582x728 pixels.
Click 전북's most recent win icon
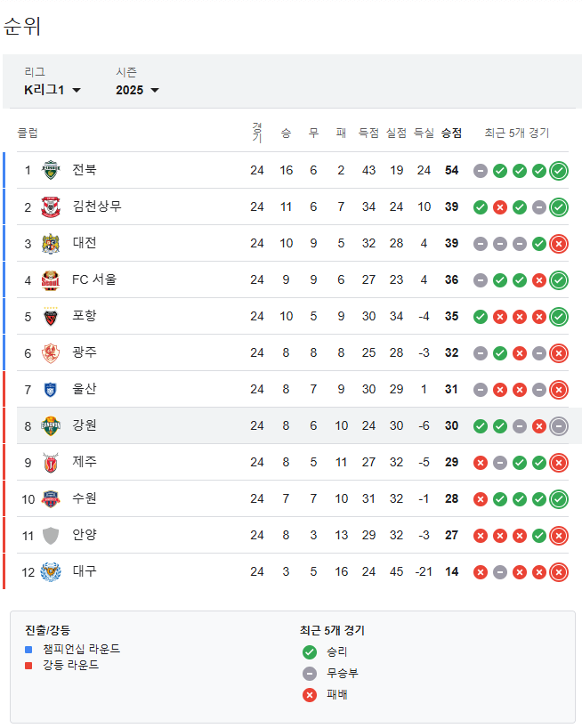[x=557, y=170]
